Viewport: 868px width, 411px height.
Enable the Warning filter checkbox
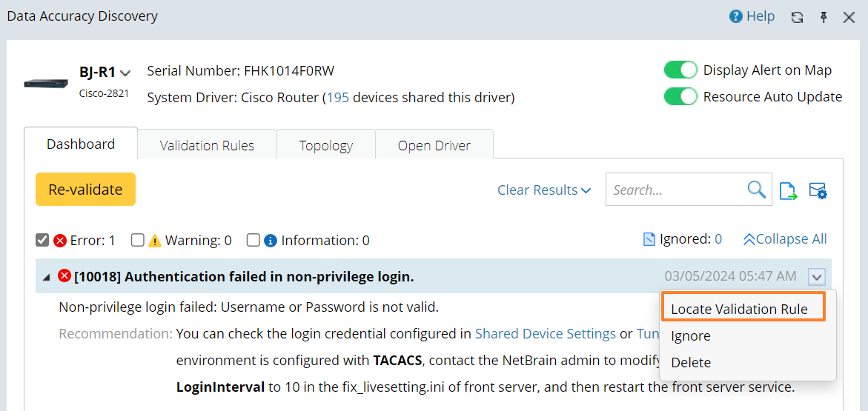point(137,240)
